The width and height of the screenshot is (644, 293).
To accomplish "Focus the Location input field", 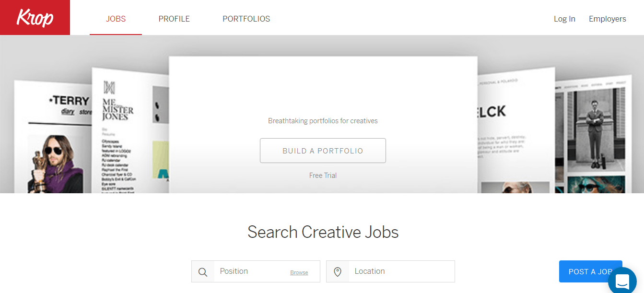I will coord(400,271).
